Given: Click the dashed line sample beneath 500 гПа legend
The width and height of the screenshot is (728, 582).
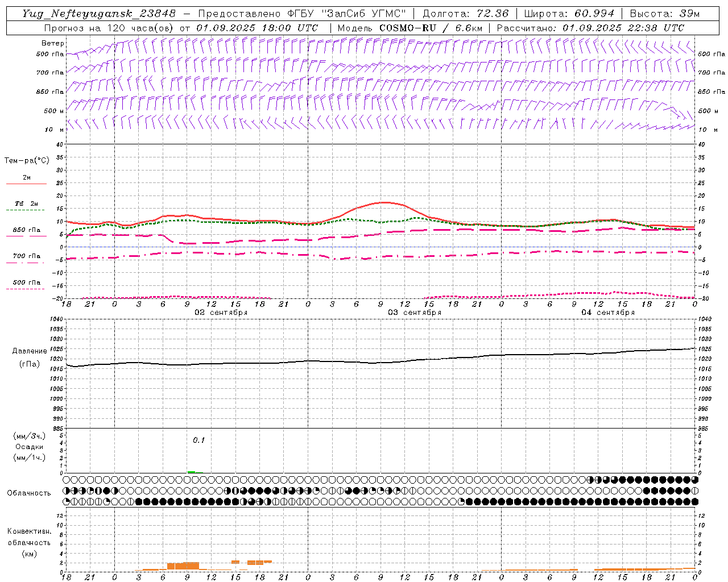Looking at the screenshot, I should point(26,289).
